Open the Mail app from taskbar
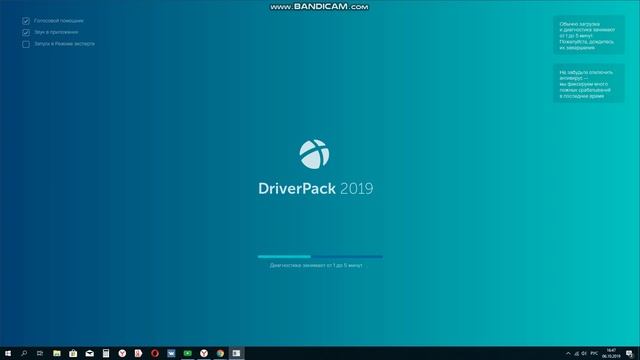 [89, 353]
